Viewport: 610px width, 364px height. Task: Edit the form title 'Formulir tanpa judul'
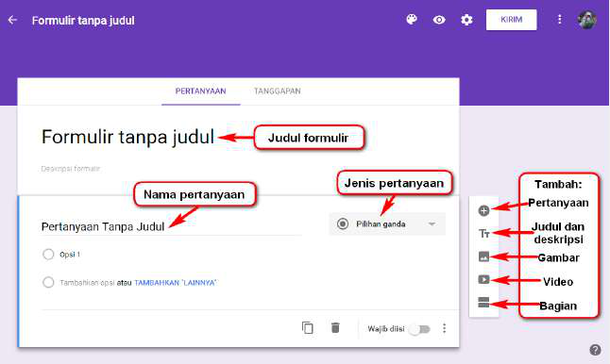click(127, 137)
